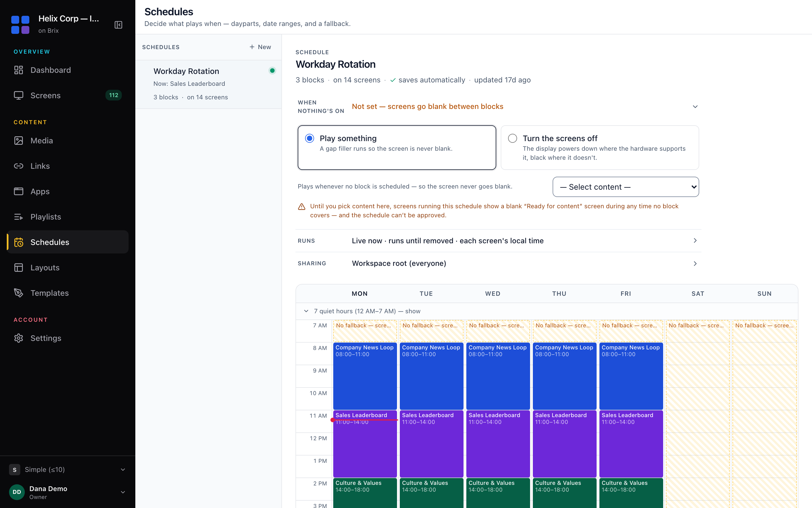Click the DD user avatar
This screenshot has width=812, height=508.
click(17, 492)
